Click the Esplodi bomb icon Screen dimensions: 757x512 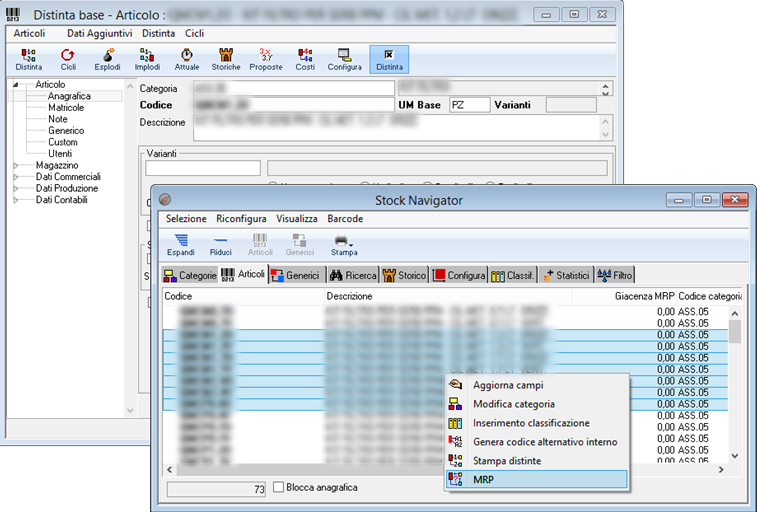(107, 59)
